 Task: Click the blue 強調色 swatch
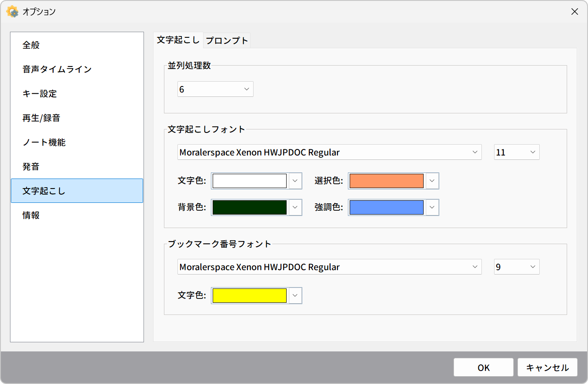(387, 208)
